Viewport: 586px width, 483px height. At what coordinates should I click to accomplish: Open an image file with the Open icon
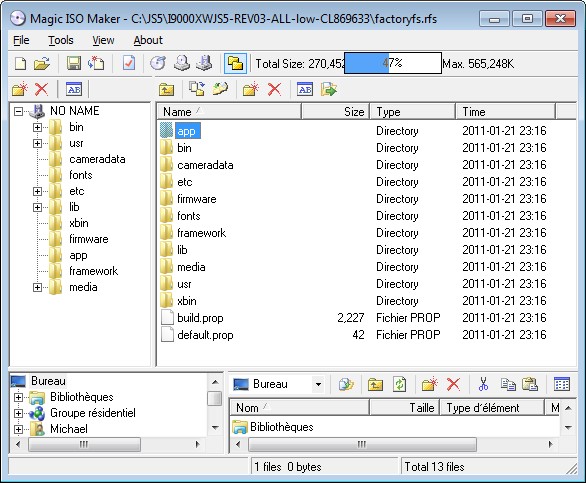pos(41,63)
